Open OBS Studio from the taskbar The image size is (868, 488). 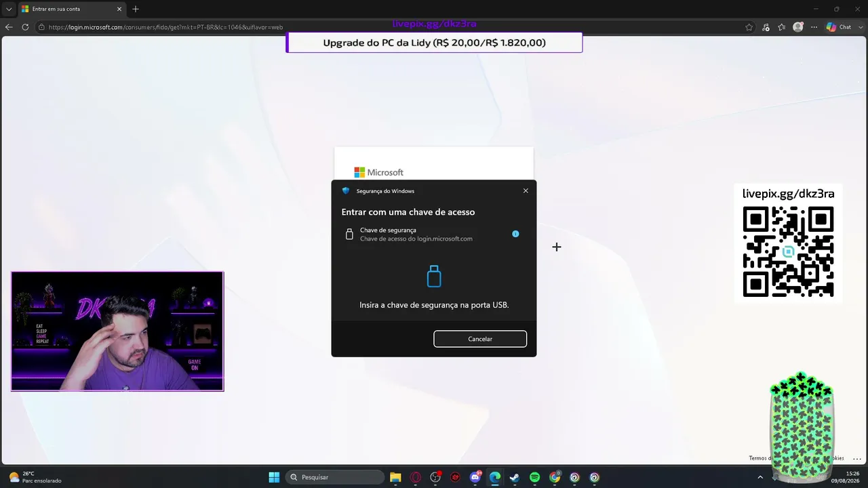tap(435, 477)
